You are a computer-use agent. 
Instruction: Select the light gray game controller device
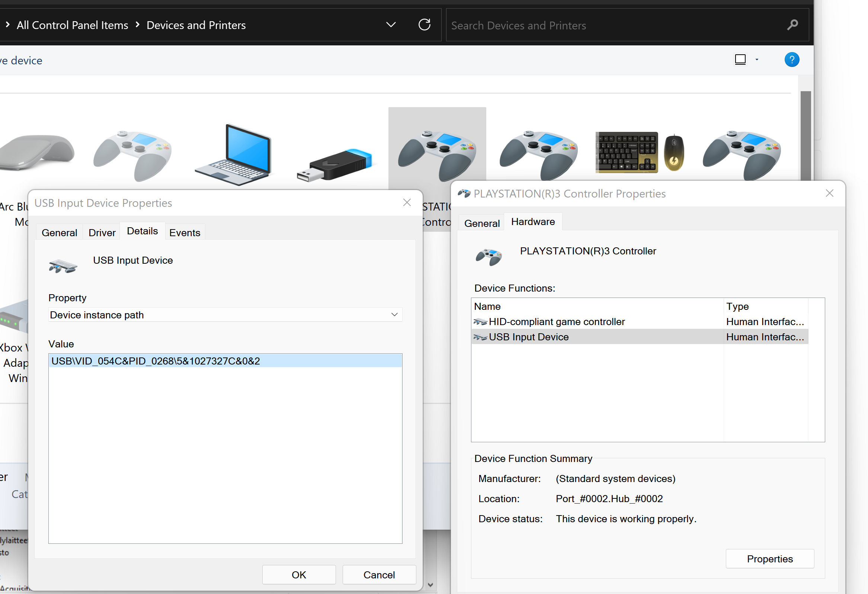coord(132,155)
